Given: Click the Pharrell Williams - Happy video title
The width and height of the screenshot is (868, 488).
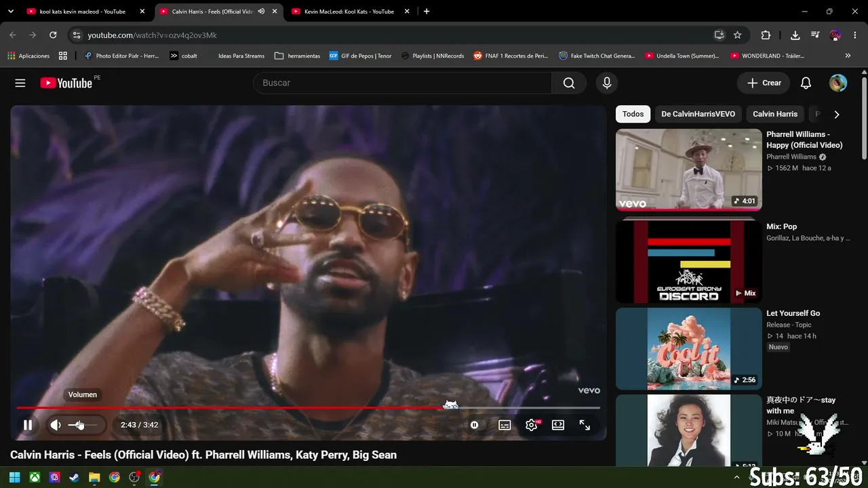Looking at the screenshot, I should tap(804, 140).
